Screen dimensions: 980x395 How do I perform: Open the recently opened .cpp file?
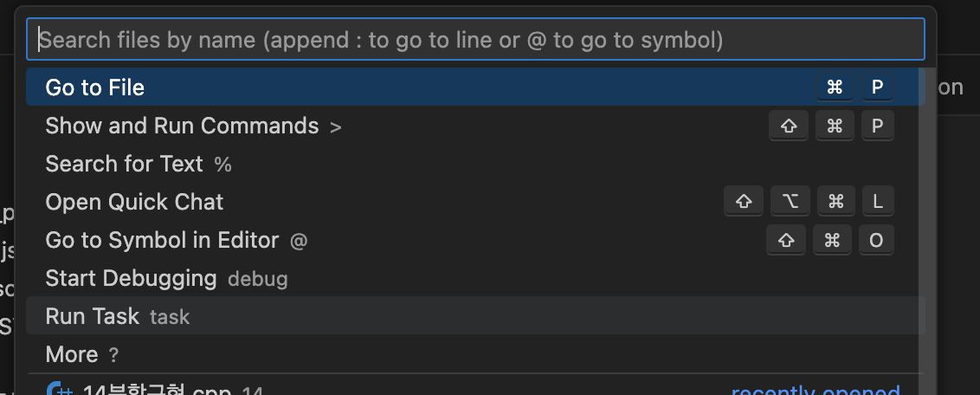pos(156,391)
